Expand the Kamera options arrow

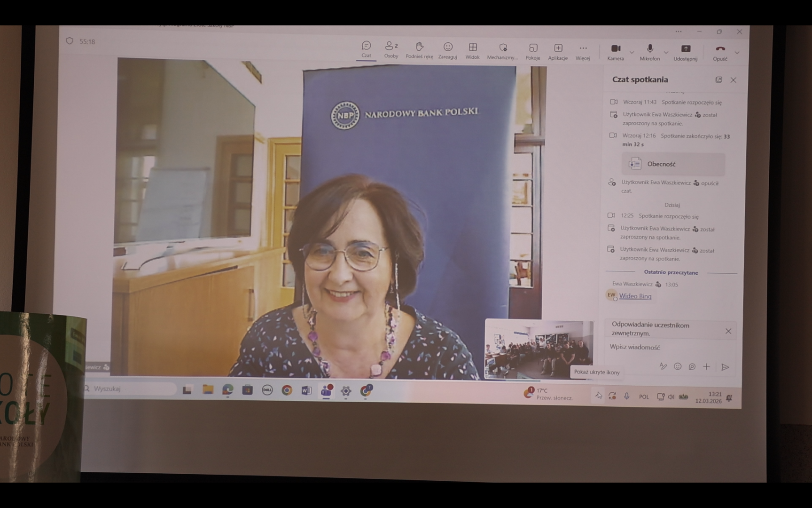[x=632, y=52]
